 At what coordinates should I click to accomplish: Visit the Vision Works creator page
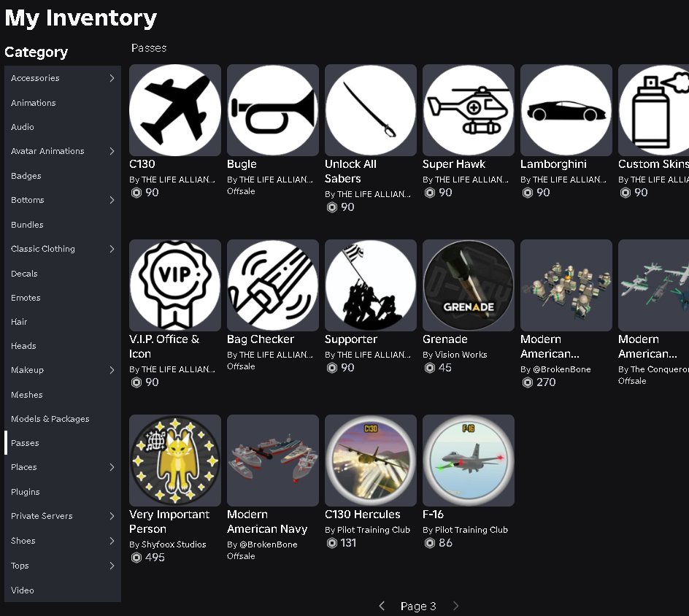tap(461, 355)
